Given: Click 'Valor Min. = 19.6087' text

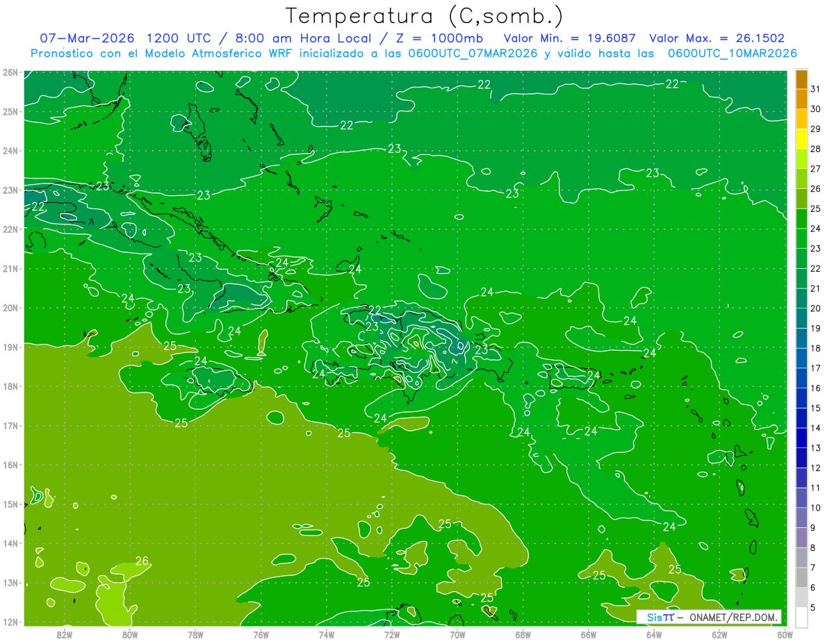Looking at the screenshot, I should pos(571,38).
